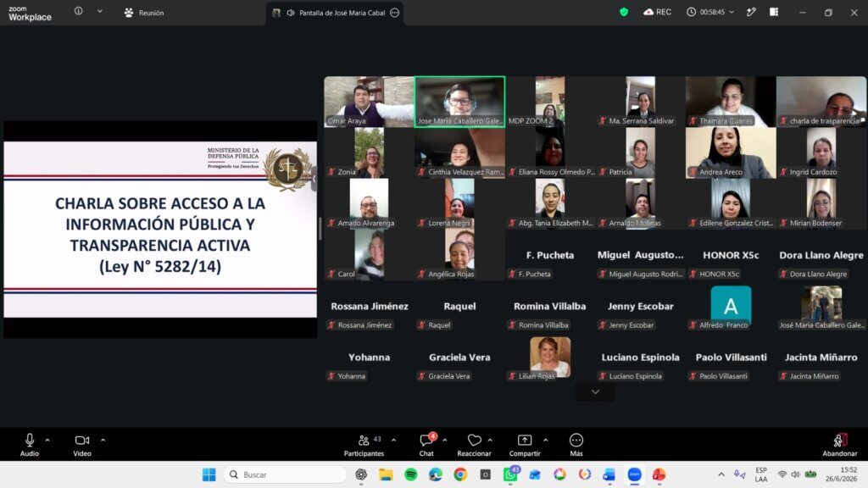868x488 pixels.
Task: Click the Zoom icon in the taskbar
Action: point(634,474)
